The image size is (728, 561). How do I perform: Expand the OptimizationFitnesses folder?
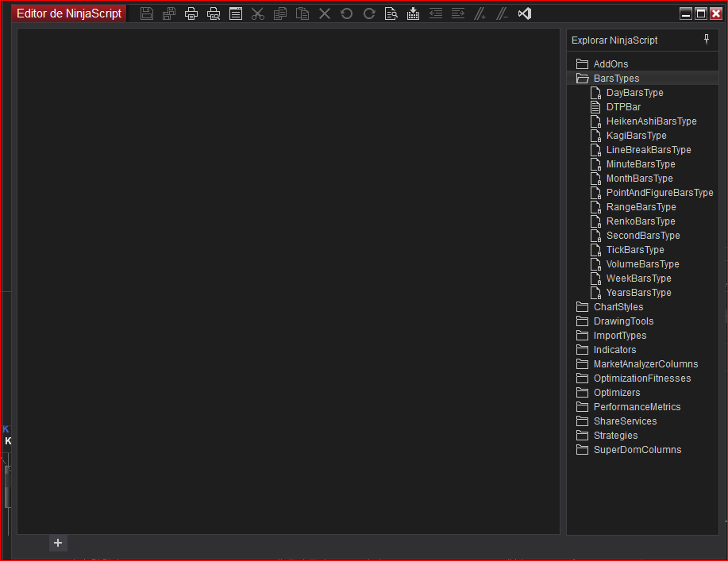tap(634, 378)
